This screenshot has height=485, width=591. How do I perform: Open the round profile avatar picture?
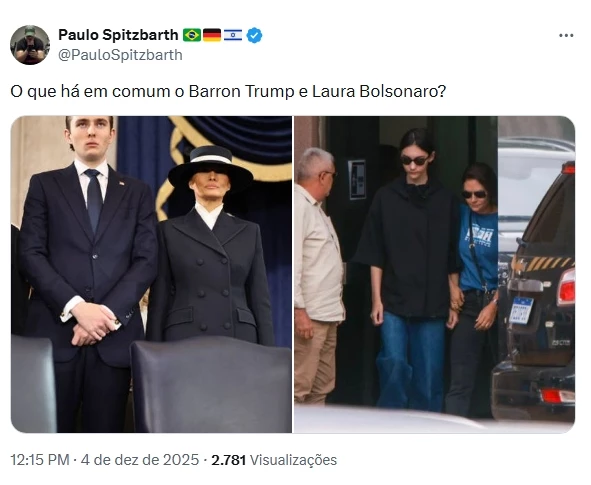click(x=30, y=45)
